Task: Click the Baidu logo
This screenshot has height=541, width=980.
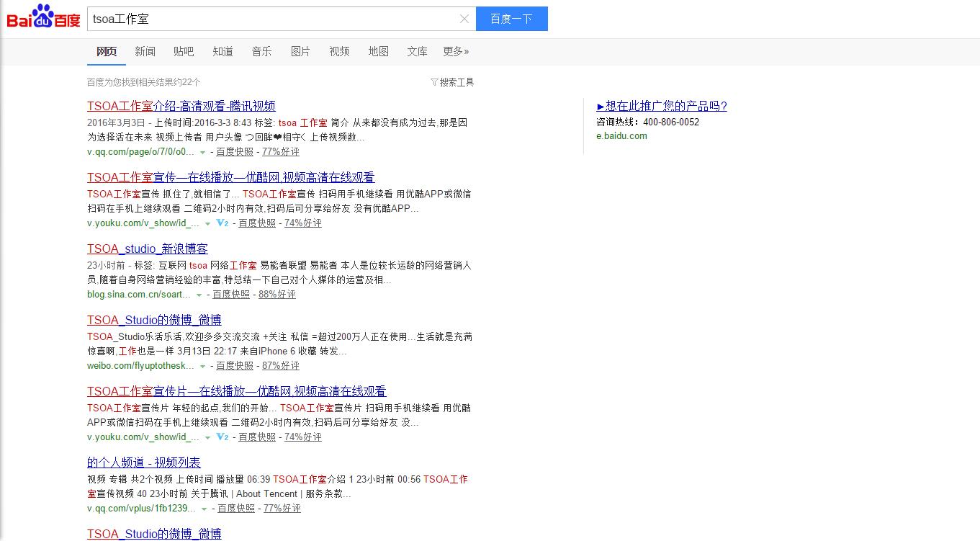Action: click(43, 18)
